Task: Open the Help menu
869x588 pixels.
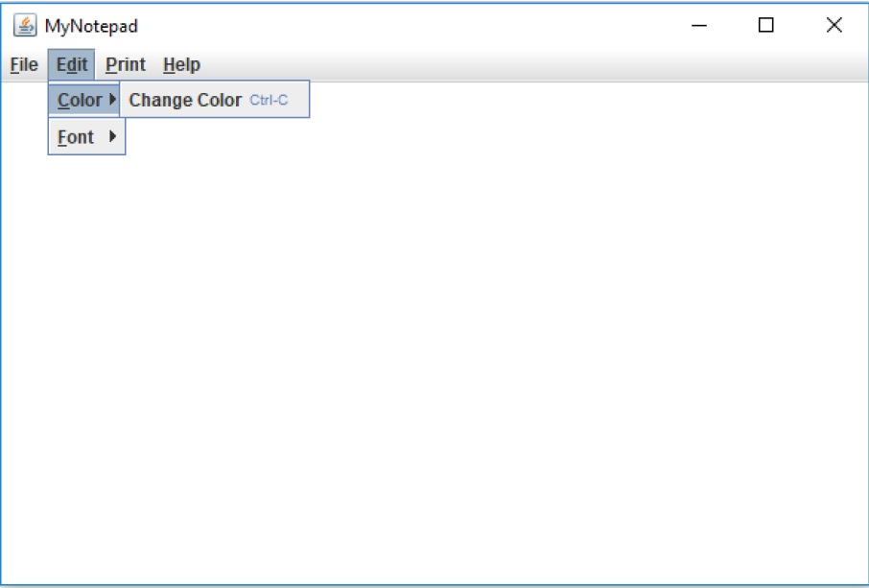Action: (181, 64)
